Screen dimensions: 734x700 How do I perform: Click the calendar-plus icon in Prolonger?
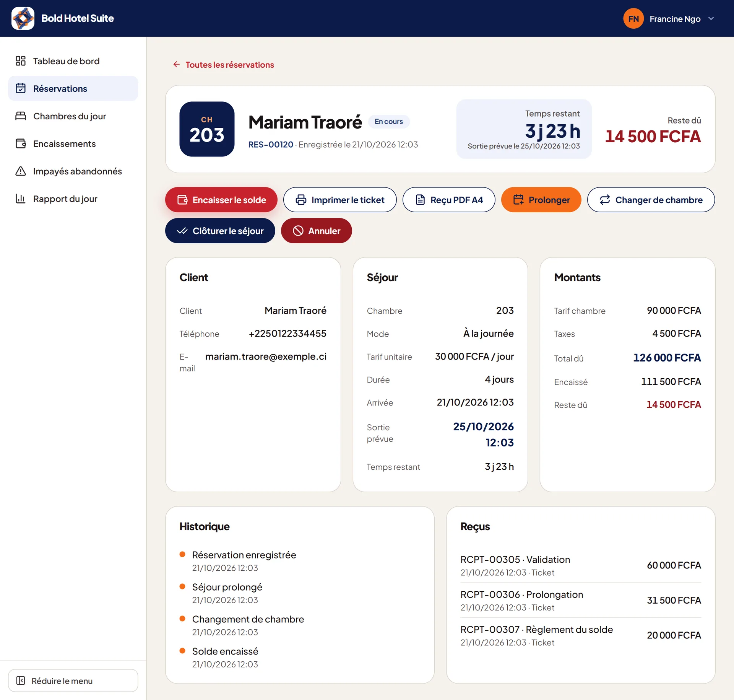518,200
